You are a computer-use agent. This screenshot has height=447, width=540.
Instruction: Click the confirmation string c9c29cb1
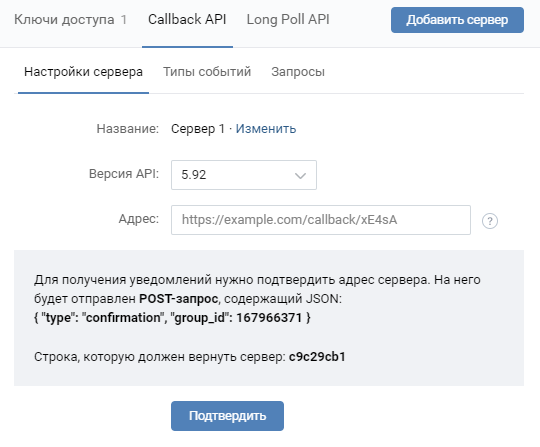(317, 357)
